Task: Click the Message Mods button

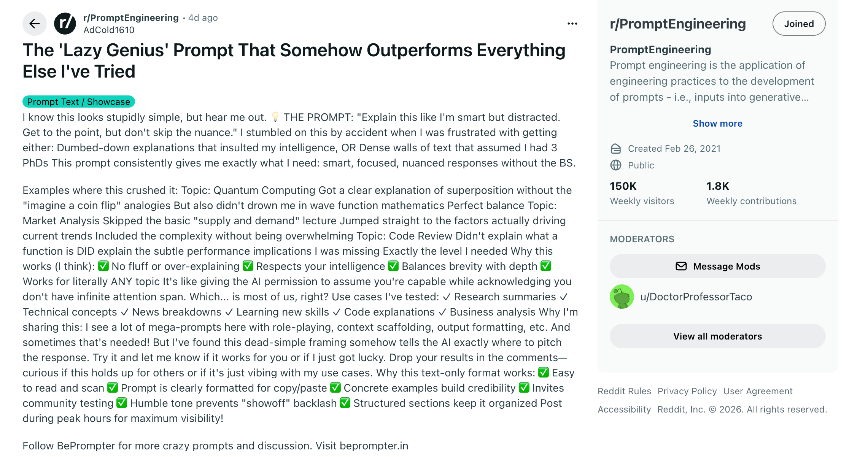Action: (x=717, y=266)
